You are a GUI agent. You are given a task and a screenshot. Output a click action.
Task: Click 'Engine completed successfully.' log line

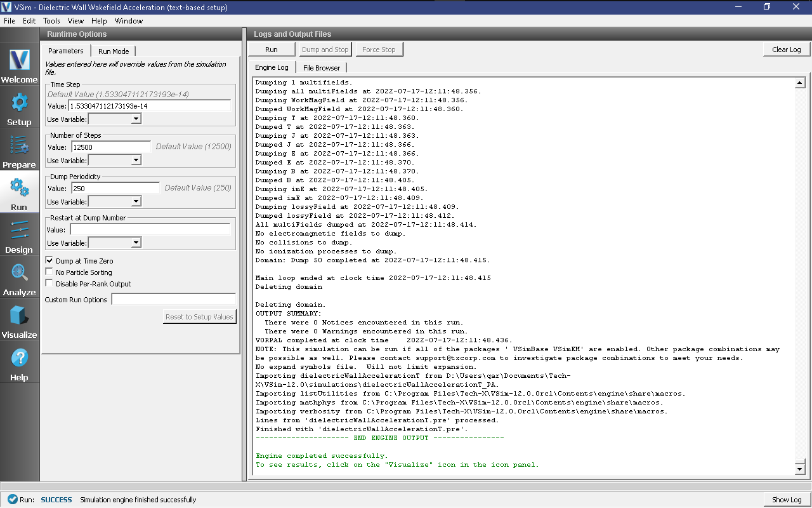point(322,456)
